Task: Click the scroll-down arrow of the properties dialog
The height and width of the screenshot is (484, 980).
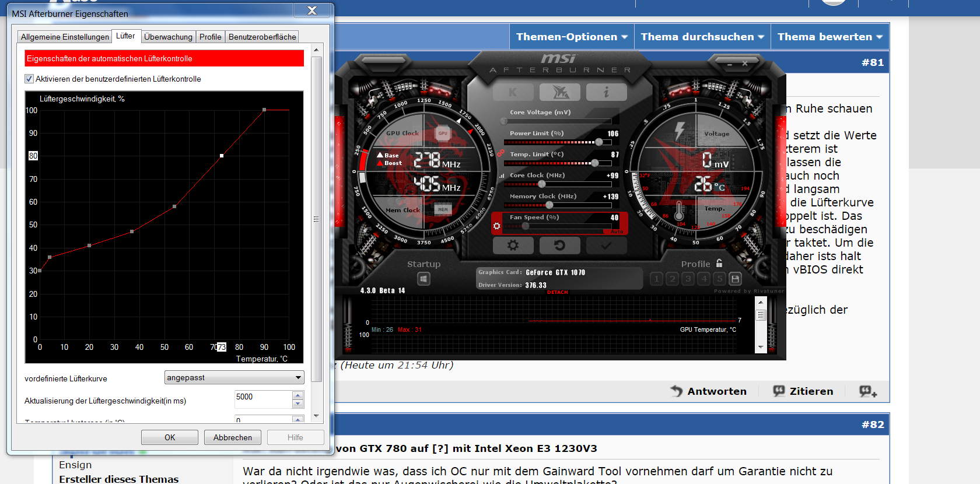Action: click(x=316, y=416)
